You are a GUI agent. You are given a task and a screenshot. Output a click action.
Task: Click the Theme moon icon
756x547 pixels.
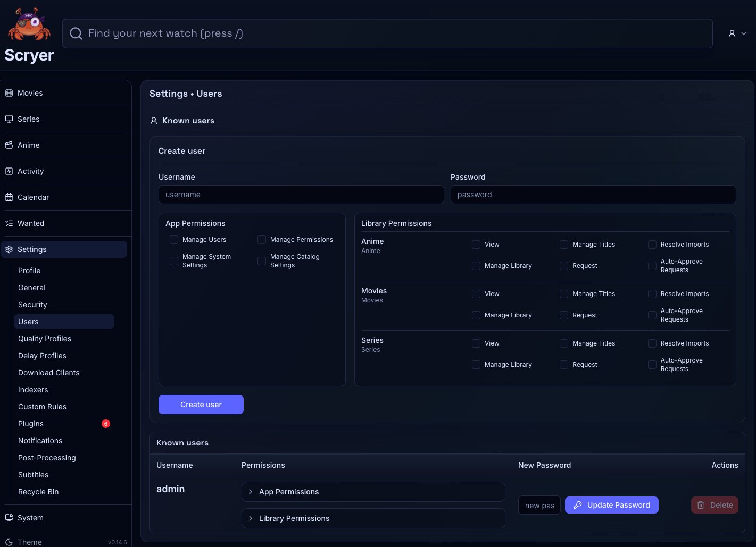[9, 542]
